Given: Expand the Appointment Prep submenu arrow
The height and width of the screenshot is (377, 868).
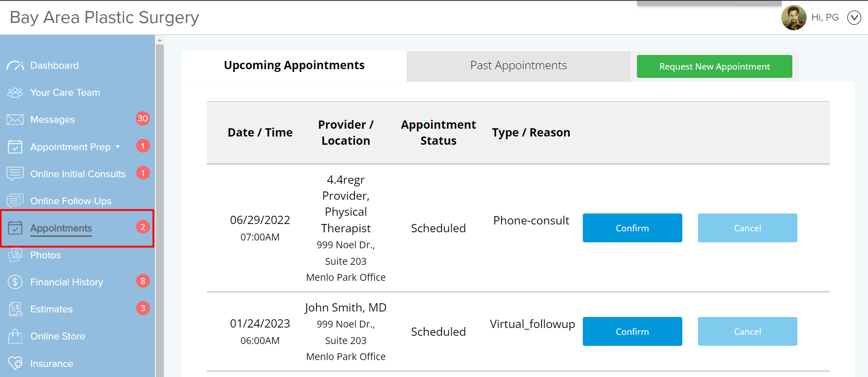Looking at the screenshot, I should pos(118,147).
